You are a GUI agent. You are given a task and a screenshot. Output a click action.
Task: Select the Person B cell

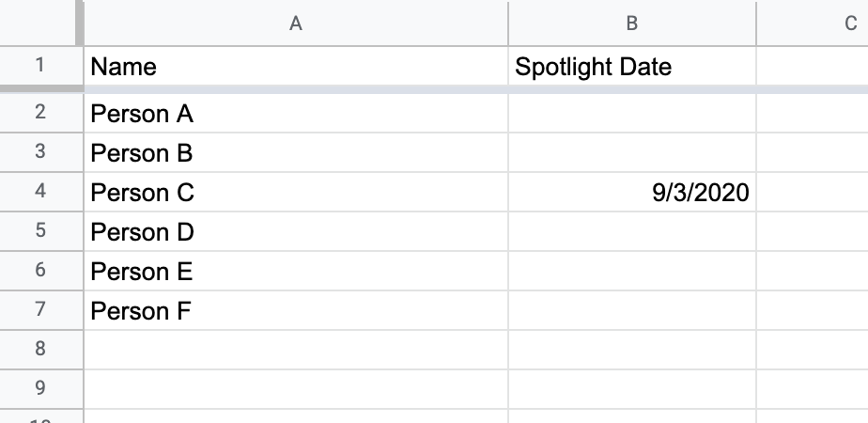(296, 153)
